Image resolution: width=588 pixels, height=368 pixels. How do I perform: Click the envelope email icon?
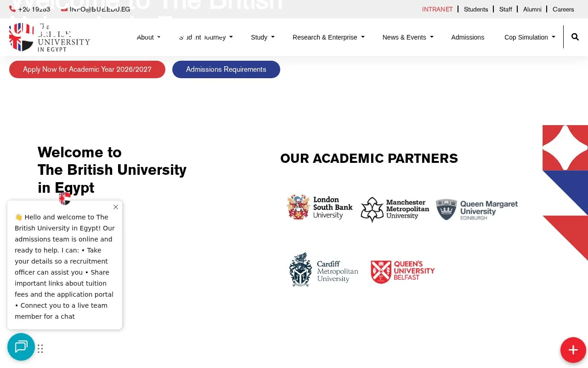(64, 9)
